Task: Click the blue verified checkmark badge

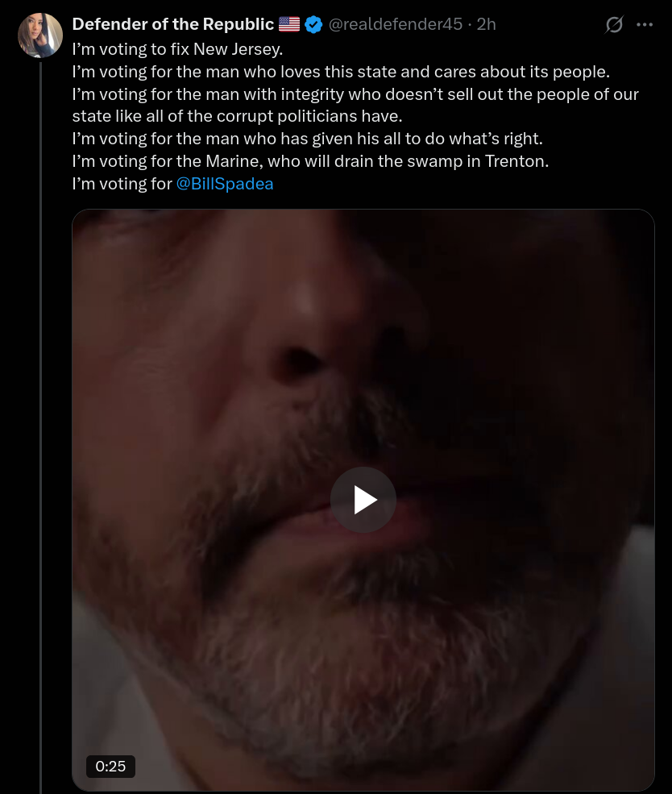Action: pyautogui.click(x=313, y=24)
